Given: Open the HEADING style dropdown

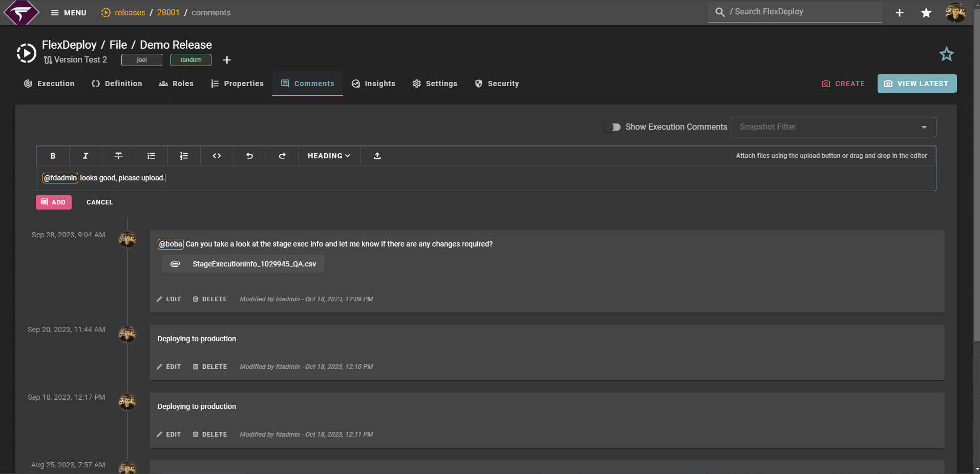Looking at the screenshot, I should click(329, 156).
